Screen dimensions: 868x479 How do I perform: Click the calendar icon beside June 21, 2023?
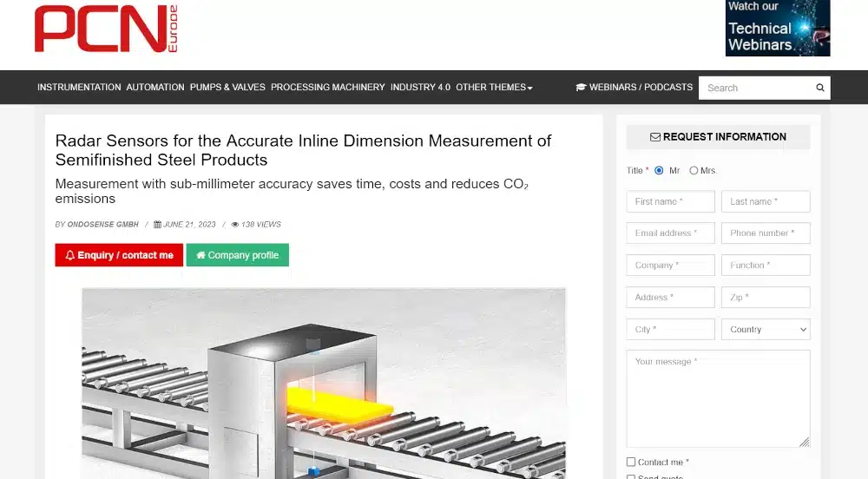click(157, 225)
